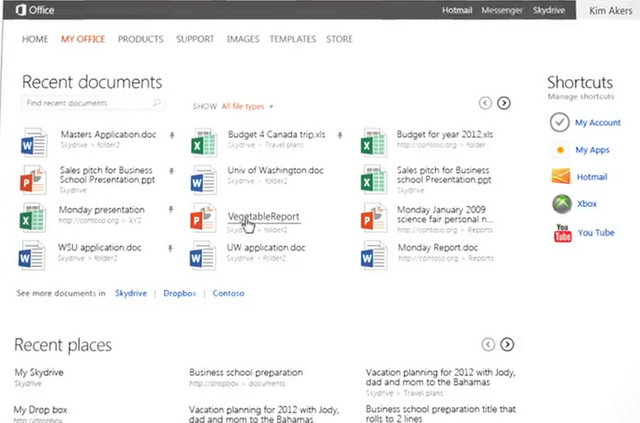This screenshot has height=423, width=640.
Task: Click the Monday presentation Excel icon
Action: tap(33, 218)
